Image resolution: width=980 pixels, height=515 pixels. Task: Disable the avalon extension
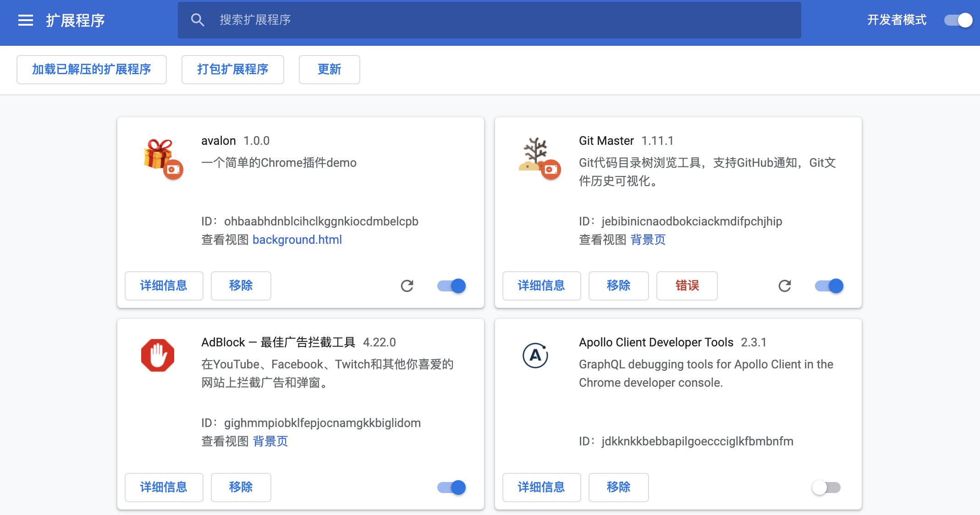451,286
